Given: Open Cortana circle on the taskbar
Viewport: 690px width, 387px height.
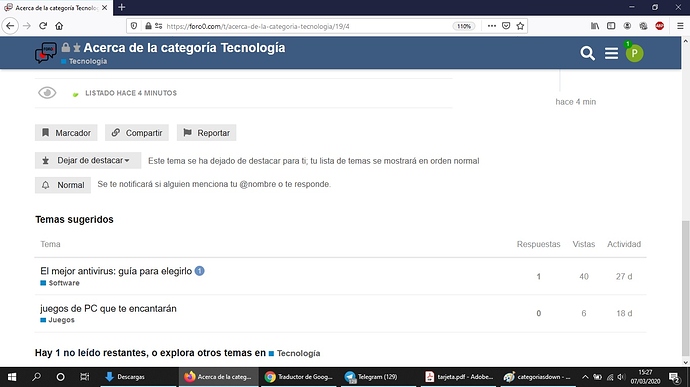Looking at the screenshot, I should [x=60, y=377].
